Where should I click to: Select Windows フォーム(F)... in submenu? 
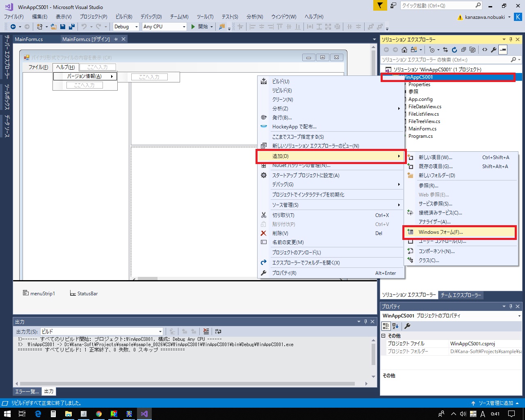pos(460,232)
